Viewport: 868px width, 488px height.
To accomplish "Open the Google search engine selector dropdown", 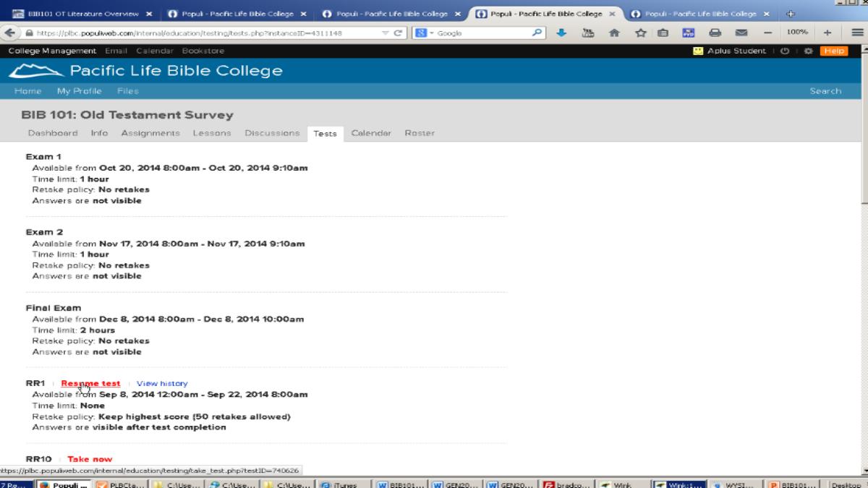I will tap(423, 33).
